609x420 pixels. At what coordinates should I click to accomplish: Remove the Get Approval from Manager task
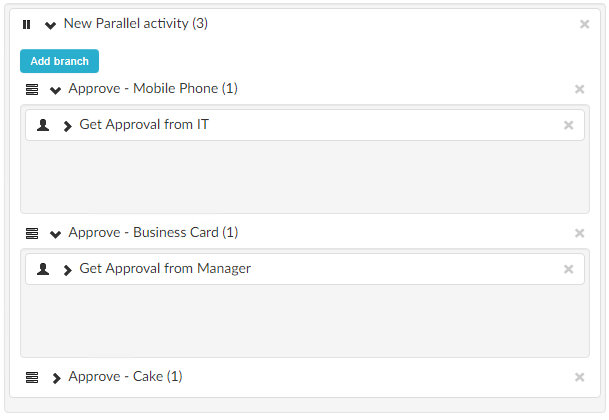[569, 269]
